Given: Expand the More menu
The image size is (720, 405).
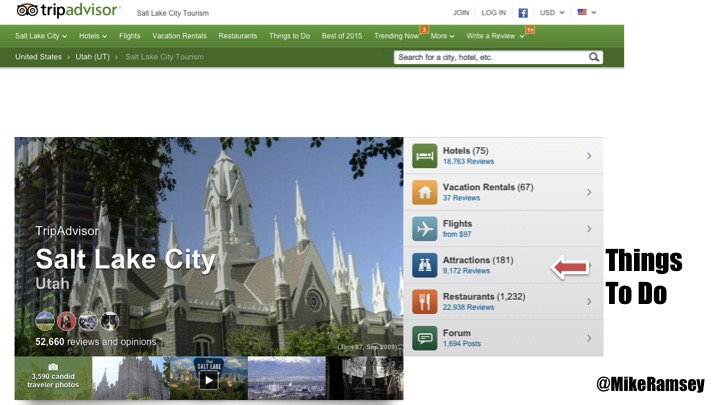Looking at the screenshot, I should pyautogui.click(x=442, y=36).
